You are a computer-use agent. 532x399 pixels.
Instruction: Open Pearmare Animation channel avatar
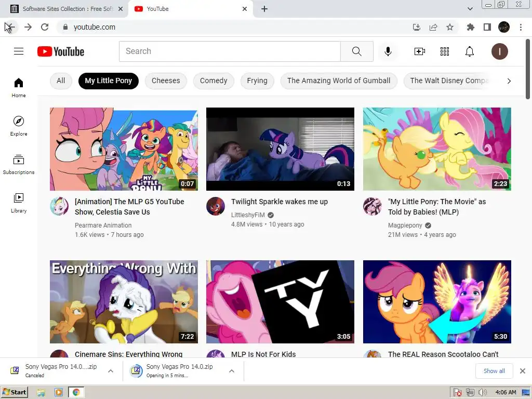(59, 206)
